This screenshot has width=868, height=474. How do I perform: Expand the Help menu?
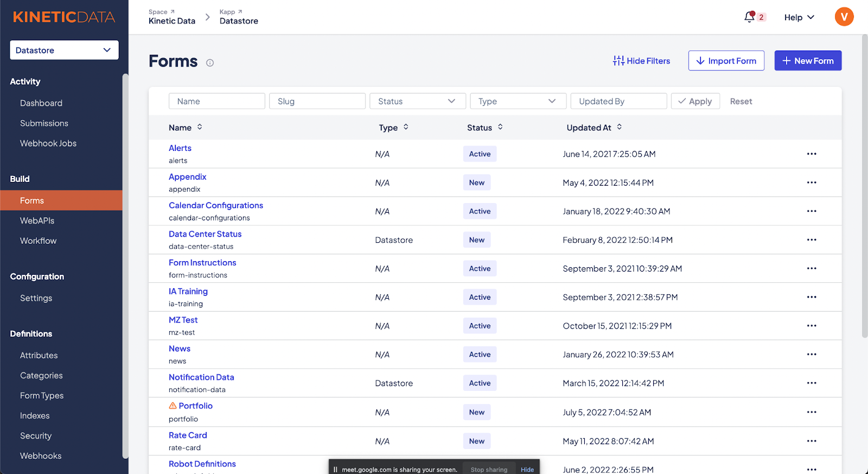[x=799, y=17]
